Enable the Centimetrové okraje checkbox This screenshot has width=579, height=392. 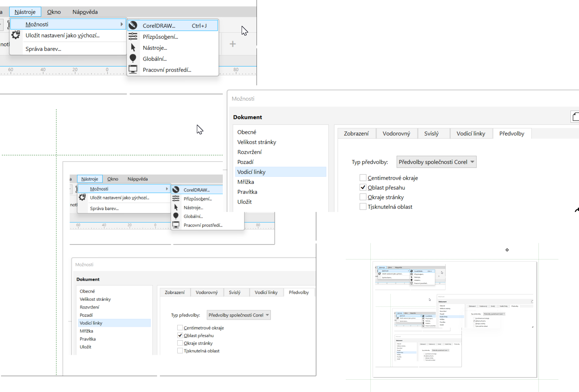pyautogui.click(x=363, y=178)
